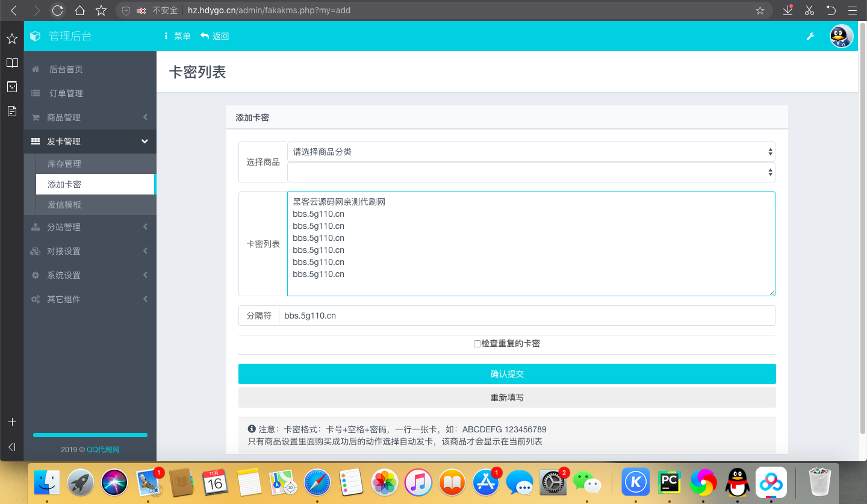
Task: Click the wrench settings icon in header
Action: click(810, 36)
